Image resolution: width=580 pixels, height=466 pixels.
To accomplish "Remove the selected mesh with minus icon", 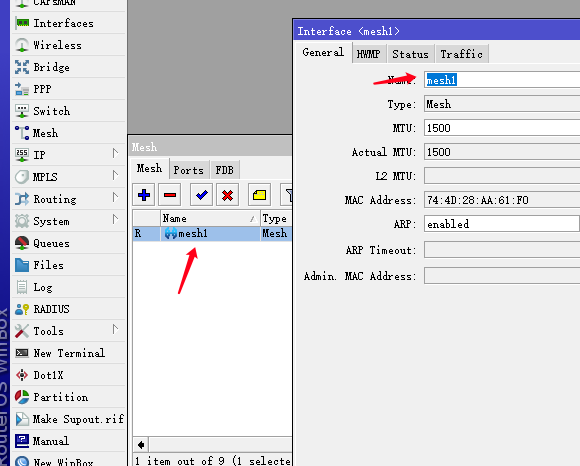I will [x=169, y=195].
